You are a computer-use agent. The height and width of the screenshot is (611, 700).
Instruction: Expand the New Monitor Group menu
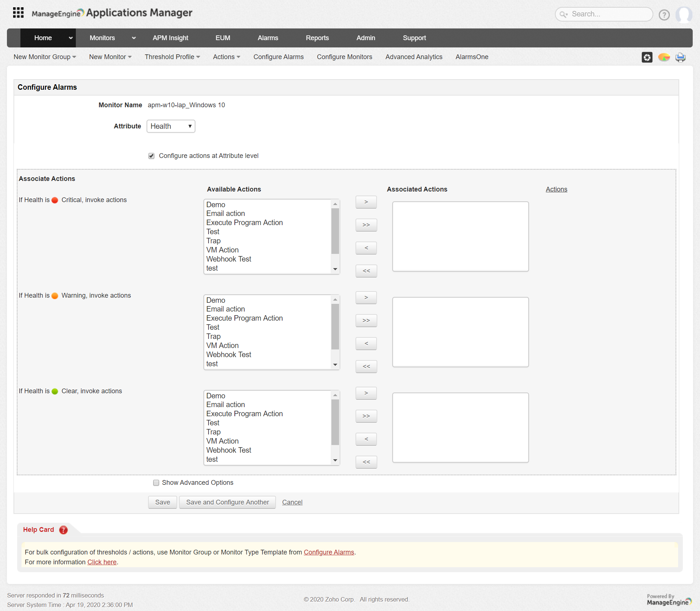coord(44,57)
